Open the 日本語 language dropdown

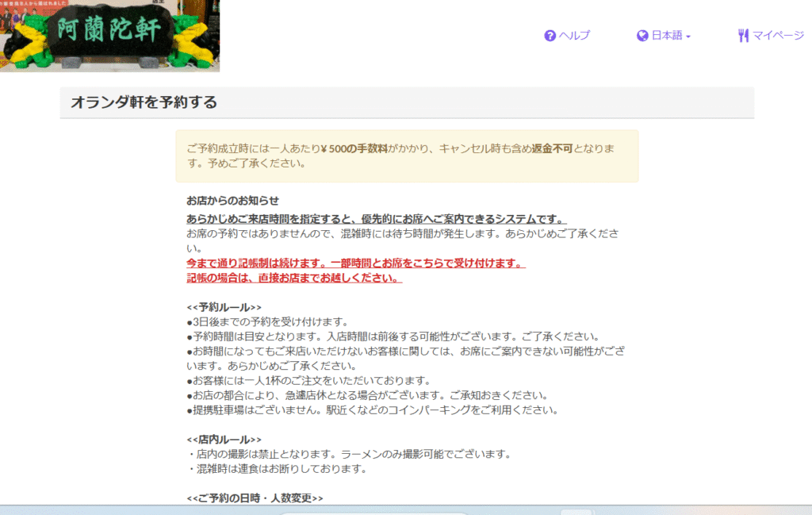[666, 36]
